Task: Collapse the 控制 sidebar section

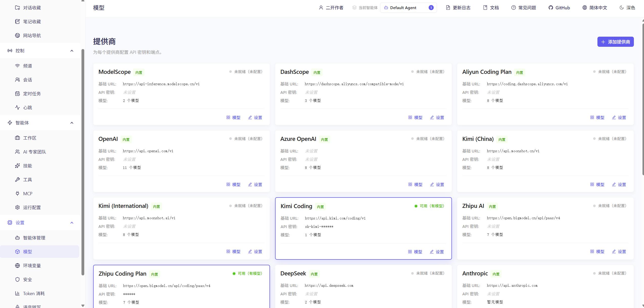Action: (72, 51)
